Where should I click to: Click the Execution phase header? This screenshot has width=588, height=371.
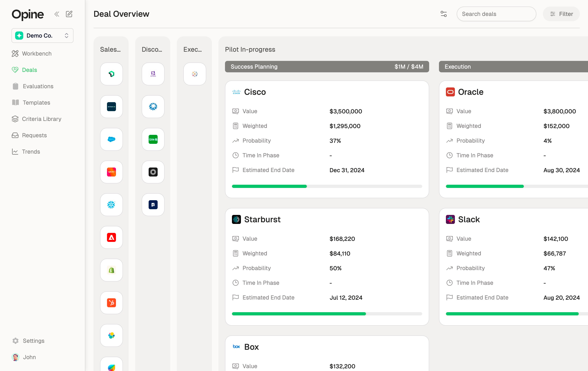(513, 66)
